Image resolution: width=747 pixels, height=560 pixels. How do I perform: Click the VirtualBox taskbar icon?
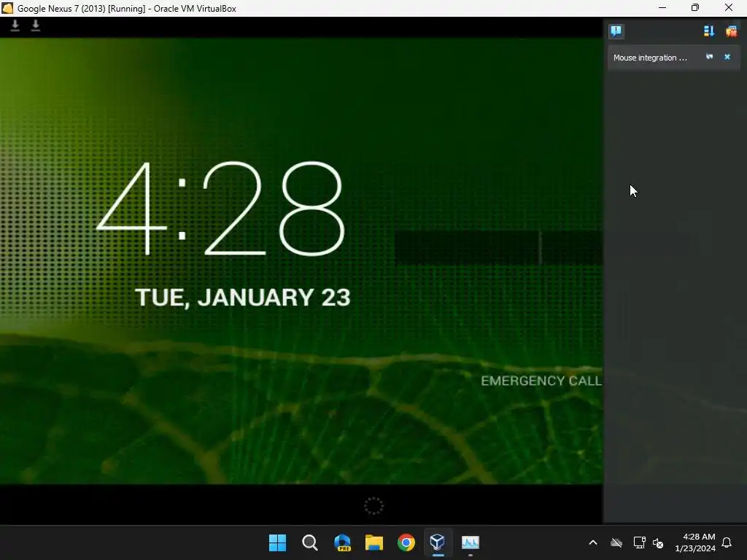point(438,542)
